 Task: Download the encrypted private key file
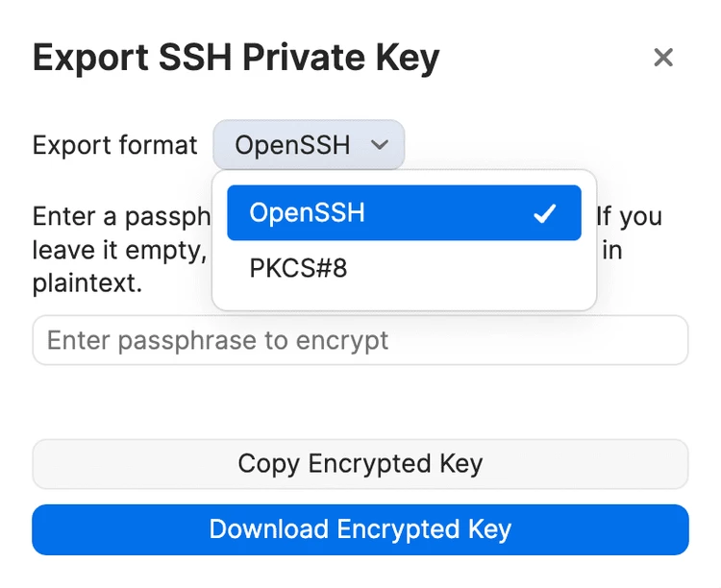[360, 529]
